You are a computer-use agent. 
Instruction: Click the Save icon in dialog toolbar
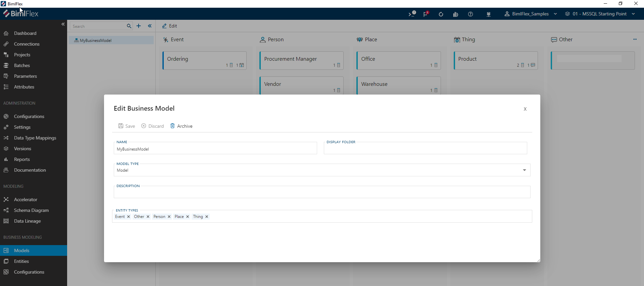tap(121, 126)
